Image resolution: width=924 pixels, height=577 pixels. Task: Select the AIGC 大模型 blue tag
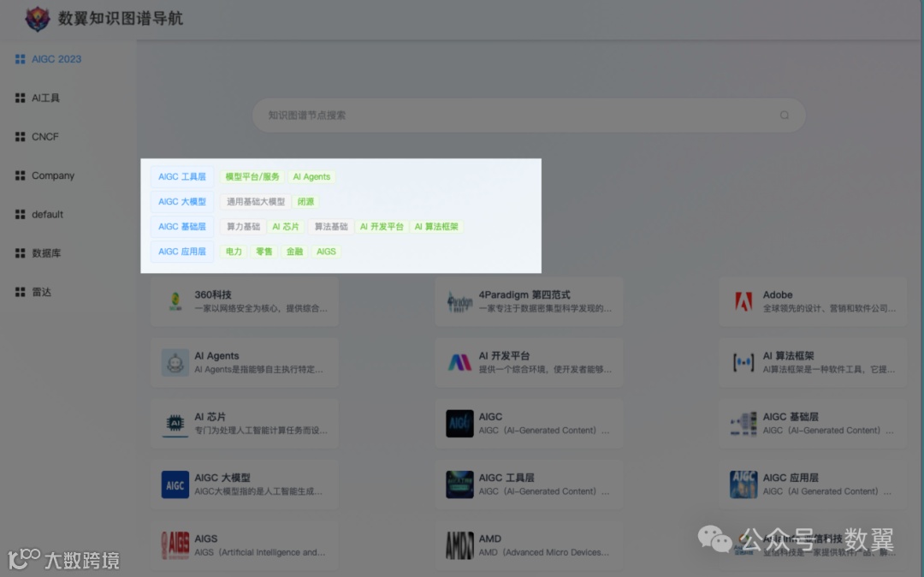coord(182,201)
